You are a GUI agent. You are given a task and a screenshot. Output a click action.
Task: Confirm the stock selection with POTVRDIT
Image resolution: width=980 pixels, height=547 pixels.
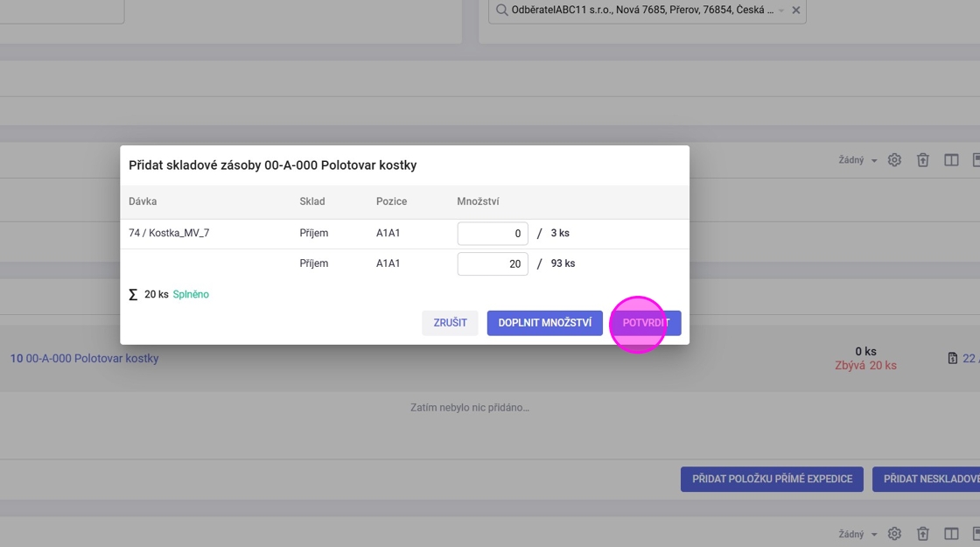coord(646,323)
